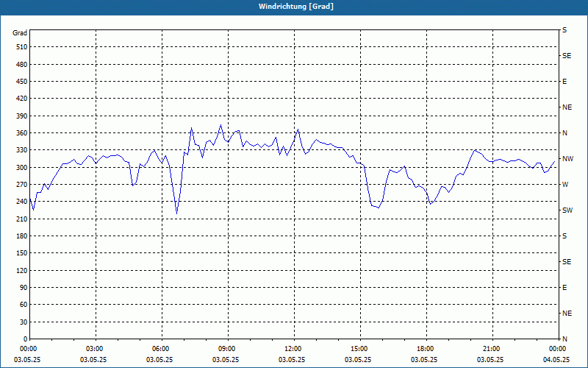This screenshot has width=588, height=368.
Task: Click the 300 degree axis label
Action: [22, 168]
